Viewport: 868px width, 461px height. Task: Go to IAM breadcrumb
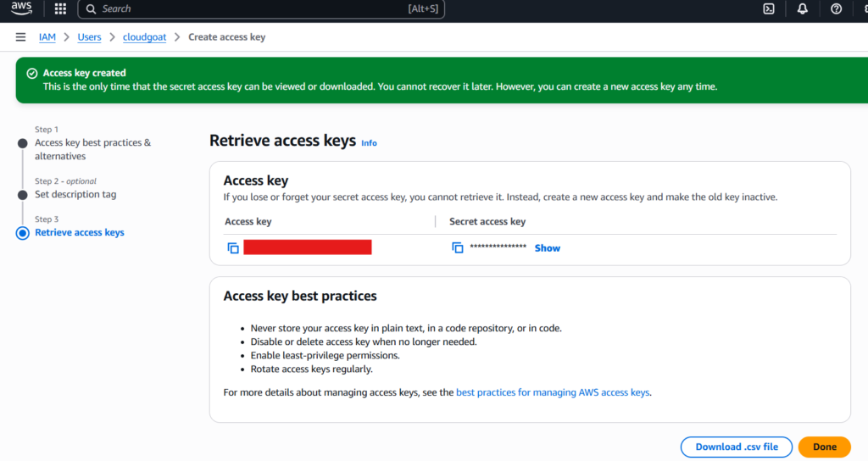click(47, 37)
